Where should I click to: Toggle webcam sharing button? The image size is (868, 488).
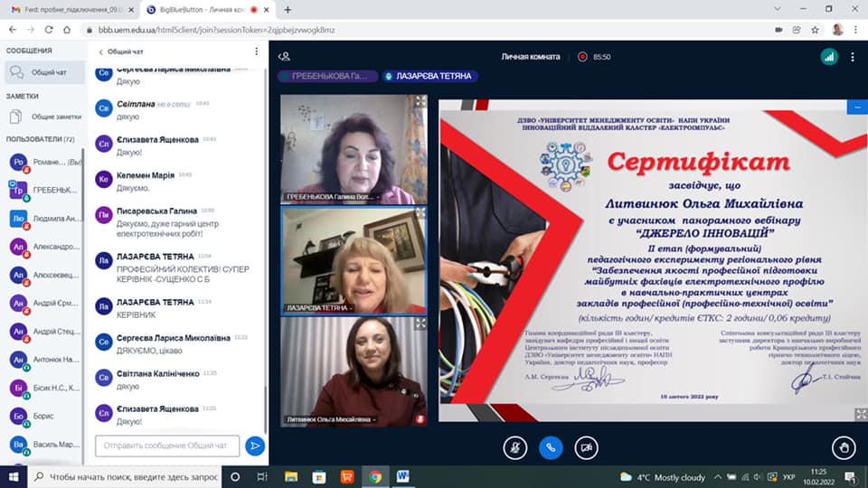(x=586, y=446)
